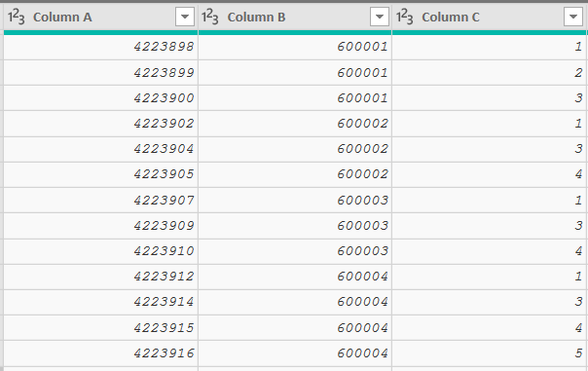Select cell with value 4223910
The height and width of the screenshot is (371, 588).
click(x=101, y=251)
